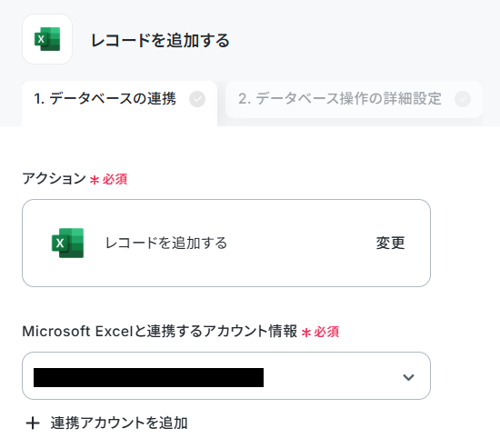
Task: Click the 変更 button
Action: coord(391,243)
